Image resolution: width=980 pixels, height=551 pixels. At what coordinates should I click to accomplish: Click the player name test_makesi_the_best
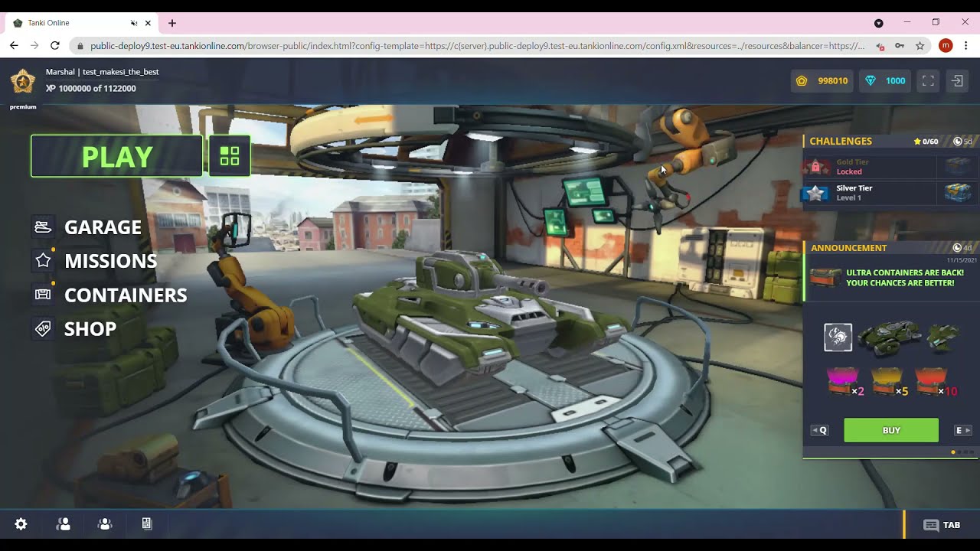click(x=121, y=72)
